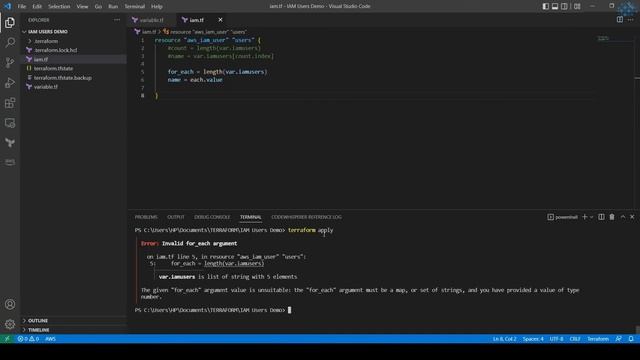Expand the .terraform folder
This screenshot has height=360, width=640.
pos(74,41)
